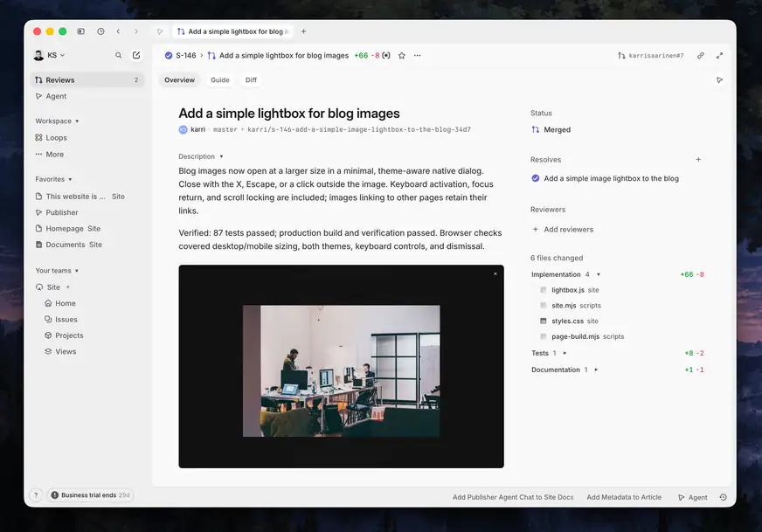Open Issues under the Site team
The height and width of the screenshot is (532, 762).
61,320
